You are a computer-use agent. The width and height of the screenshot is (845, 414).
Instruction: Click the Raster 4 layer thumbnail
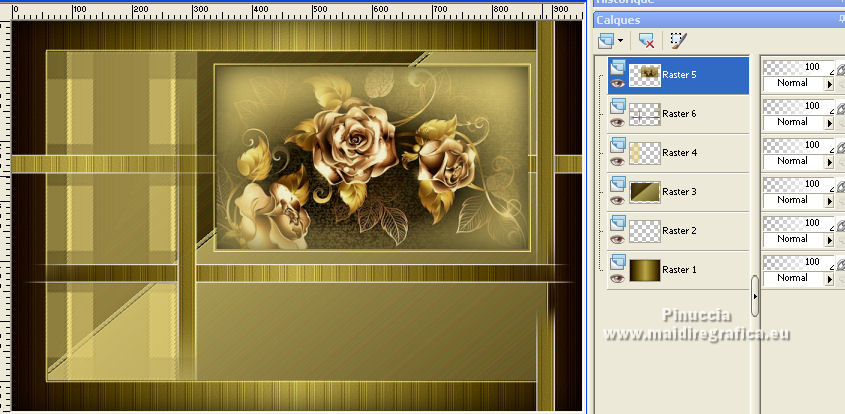(645, 153)
